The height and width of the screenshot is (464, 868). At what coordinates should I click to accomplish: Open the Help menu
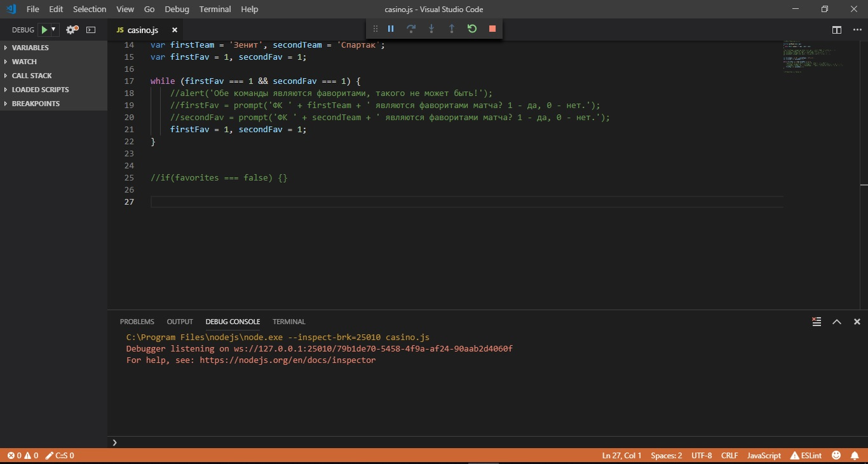pyautogui.click(x=250, y=9)
